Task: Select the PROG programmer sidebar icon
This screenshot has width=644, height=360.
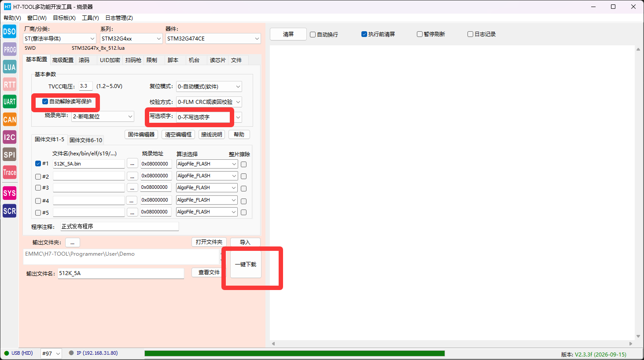Action: 10,49
